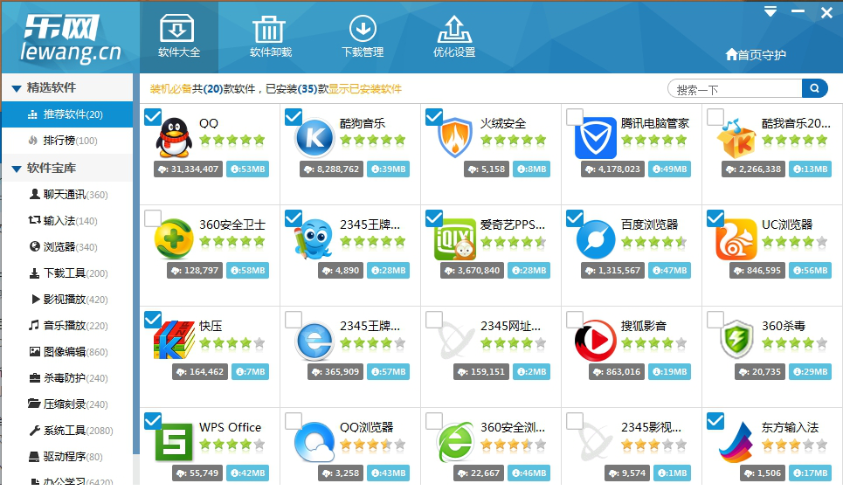Click the lewang.cn logo
Image resolution: width=843 pixels, height=504 pixels.
pos(70,38)
